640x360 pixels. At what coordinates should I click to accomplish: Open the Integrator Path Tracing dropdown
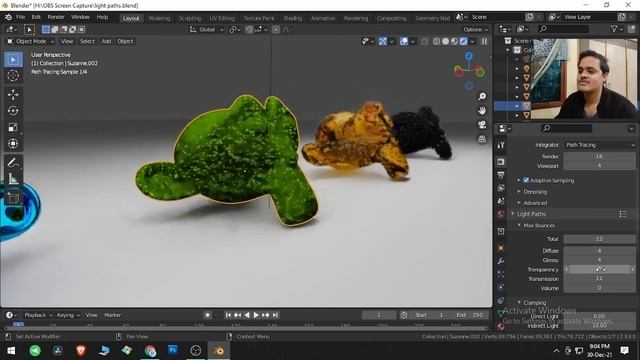click(x=600, y=145)
